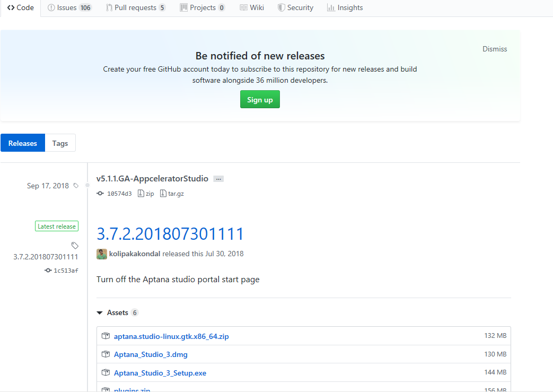The image size is (553, 392).
Task: Open commit 1c513af
Action: point(66,271)
